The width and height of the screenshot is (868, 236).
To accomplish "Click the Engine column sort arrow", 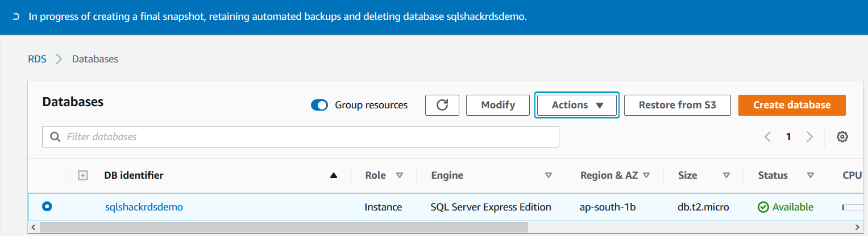I will 548,175.
